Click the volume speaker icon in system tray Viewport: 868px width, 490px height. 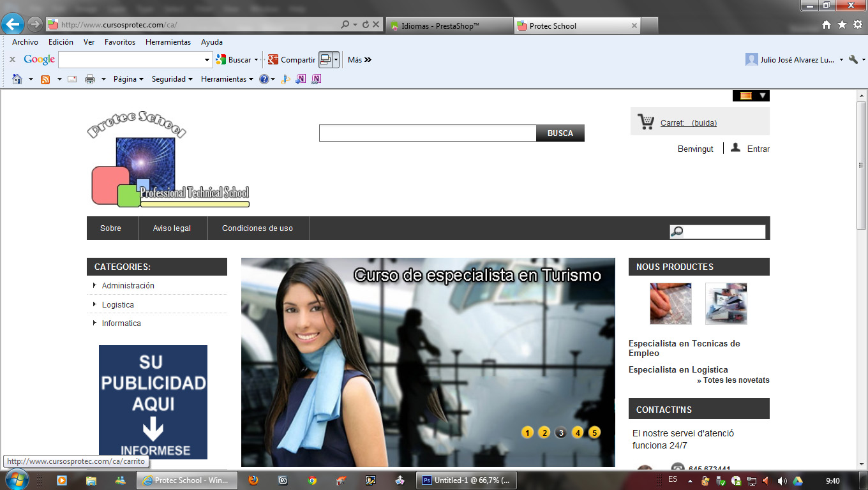(782, 480)
